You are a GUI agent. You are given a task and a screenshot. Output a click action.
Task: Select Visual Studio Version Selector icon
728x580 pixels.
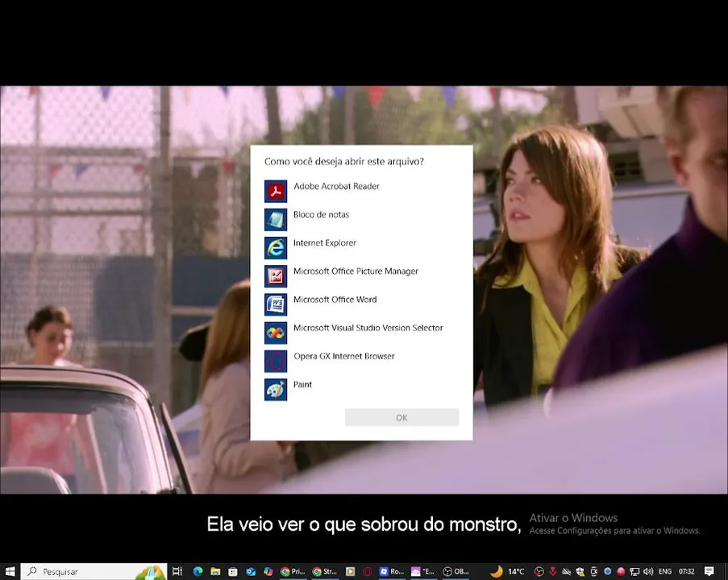(x=276, y=333)
